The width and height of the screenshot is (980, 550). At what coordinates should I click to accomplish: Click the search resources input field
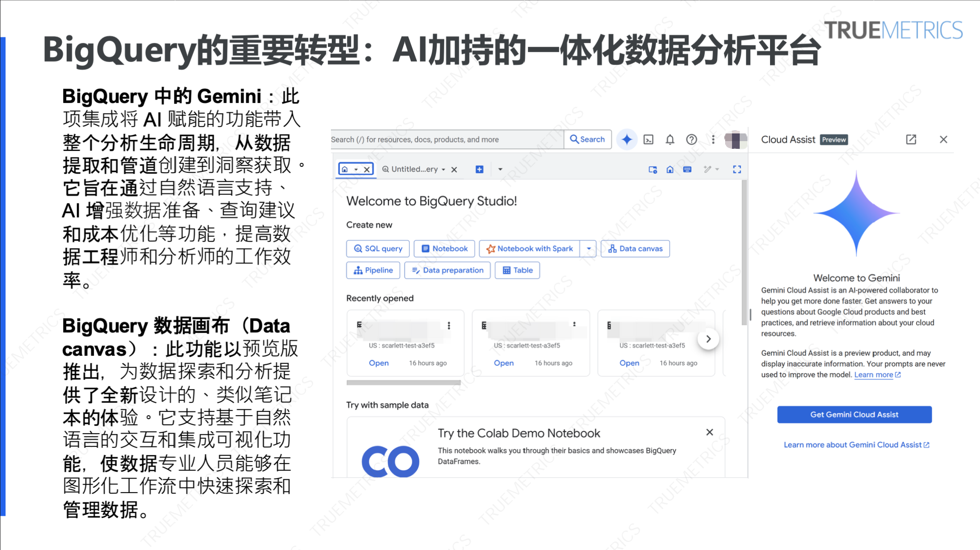coord(449,139)
